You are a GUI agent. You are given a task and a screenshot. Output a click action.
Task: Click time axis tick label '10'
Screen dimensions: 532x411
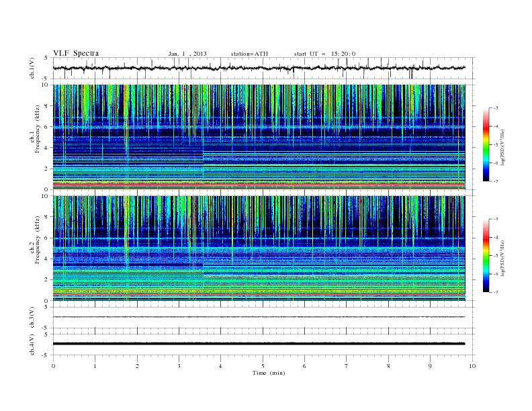coord(472,366)
